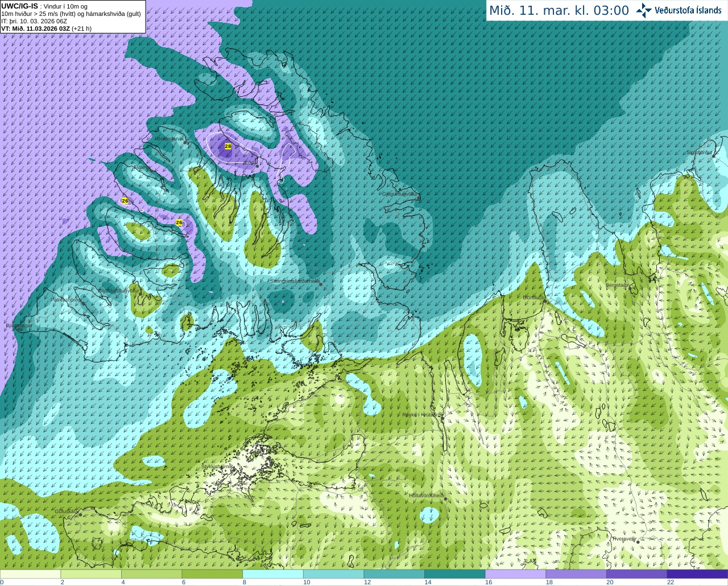
Task: Click the legend value '0'
Action: 2,582
